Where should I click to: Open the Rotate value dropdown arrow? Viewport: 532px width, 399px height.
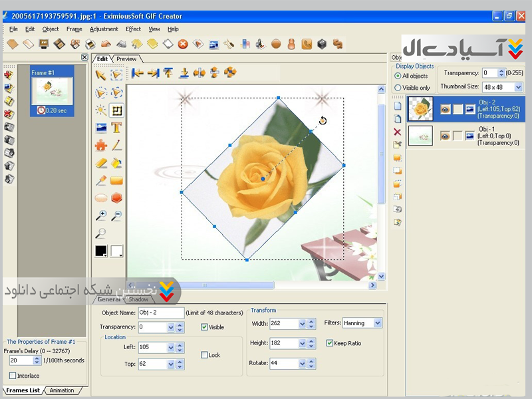pos(303,363)
